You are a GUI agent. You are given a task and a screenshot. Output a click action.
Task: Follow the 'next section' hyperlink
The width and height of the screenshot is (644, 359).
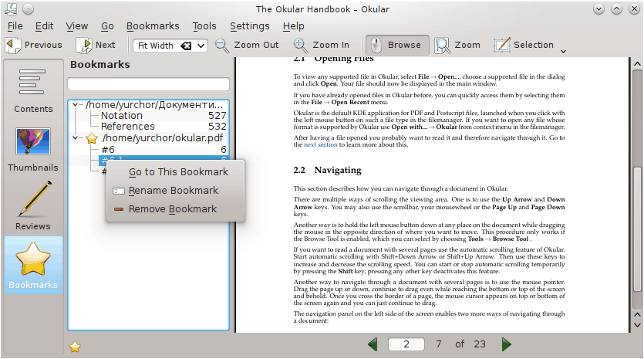[320, 144]
